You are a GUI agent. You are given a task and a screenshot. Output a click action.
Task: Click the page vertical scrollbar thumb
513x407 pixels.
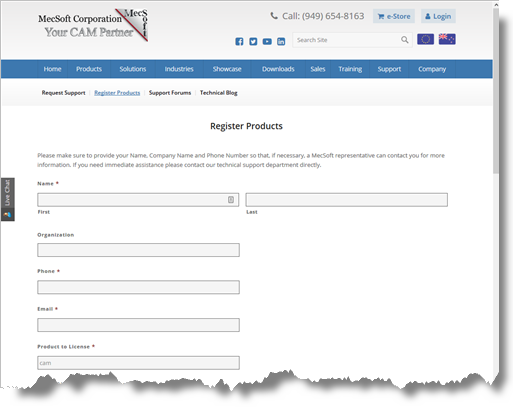click(x=496, y=90)
